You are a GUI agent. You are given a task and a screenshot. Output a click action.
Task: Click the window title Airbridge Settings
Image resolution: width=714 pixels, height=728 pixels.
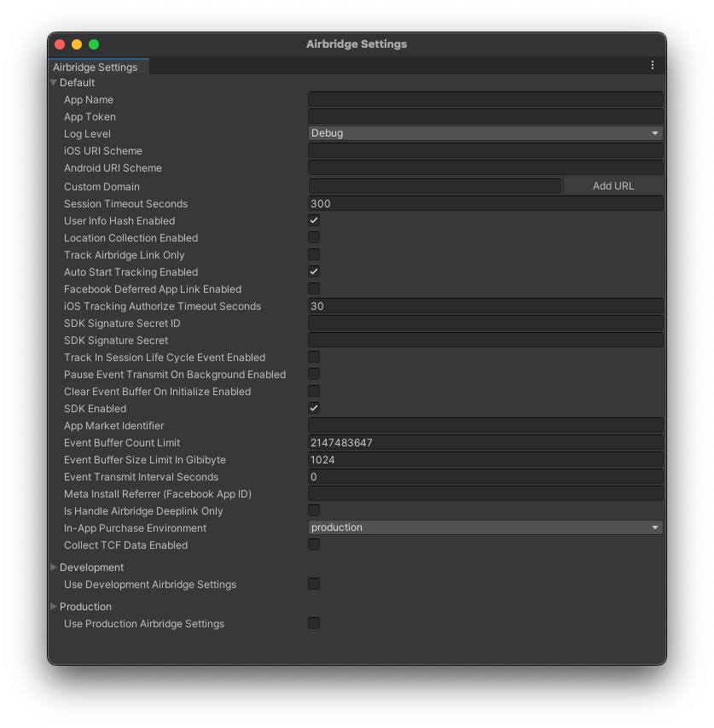[357, 44]
